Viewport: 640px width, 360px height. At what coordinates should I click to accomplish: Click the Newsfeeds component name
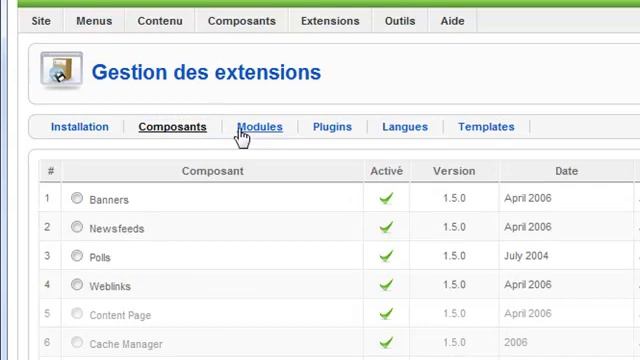click(x=117, y=229)
